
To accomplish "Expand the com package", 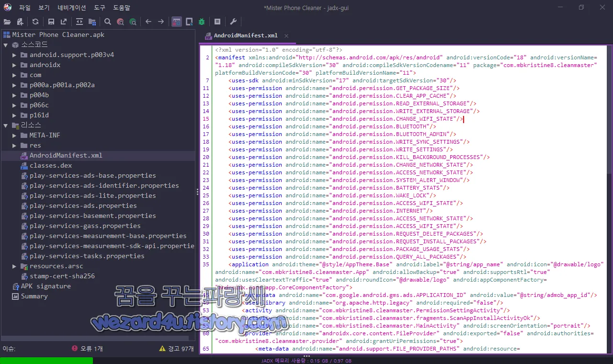I will 14,75.
